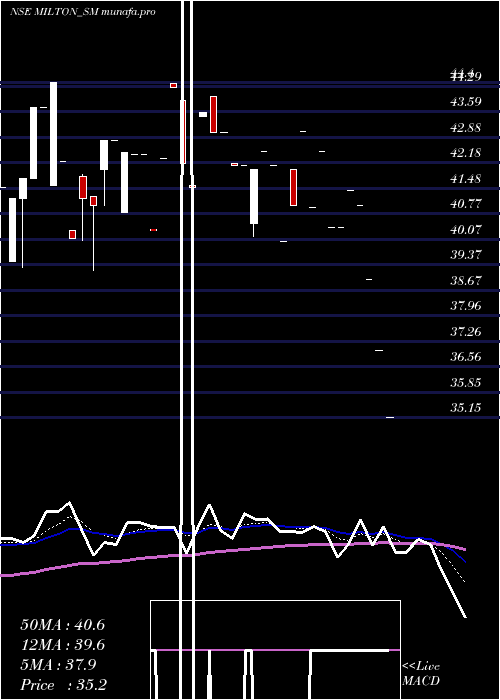Click the small red candle at the top 44.29 line

pyautogui.click(x=173, y=85)
